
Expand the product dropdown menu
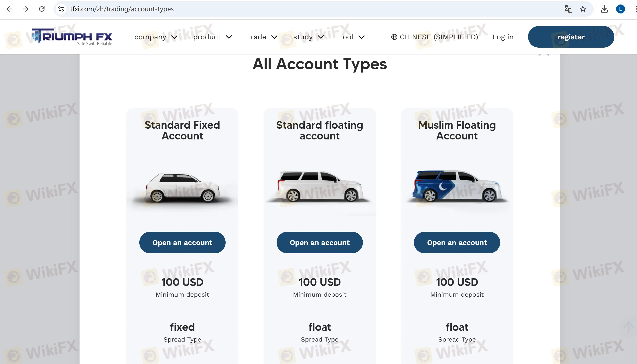pos(213,37)
